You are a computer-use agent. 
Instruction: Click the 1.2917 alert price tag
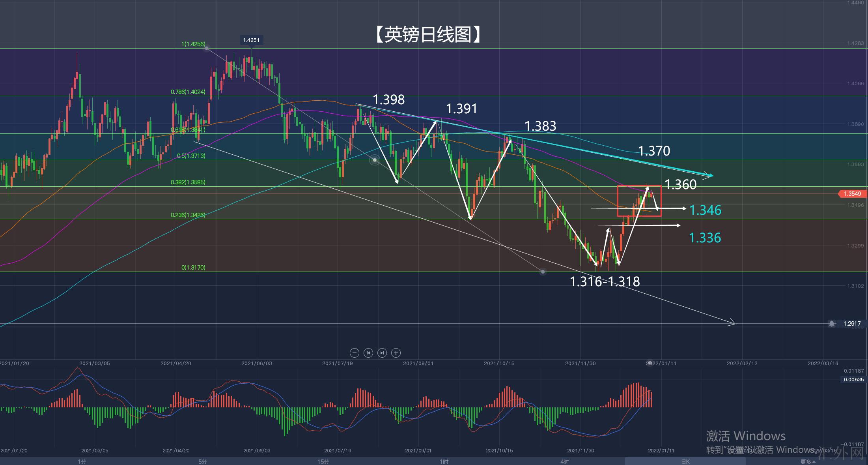pos(852,324)
